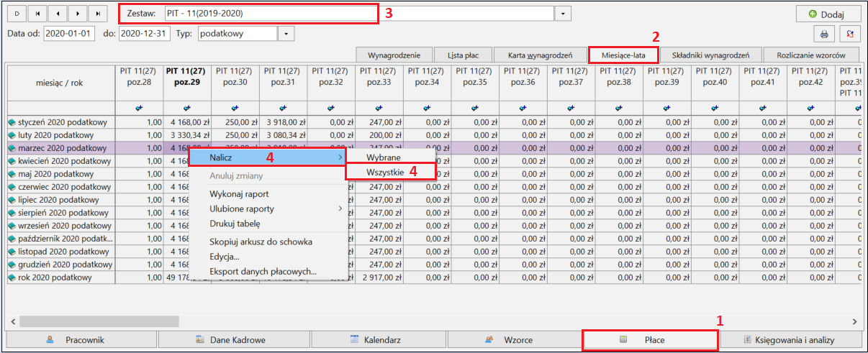Click the small icon under the poz.35 column header
This screenshot has height=353, width=868.
475,107
